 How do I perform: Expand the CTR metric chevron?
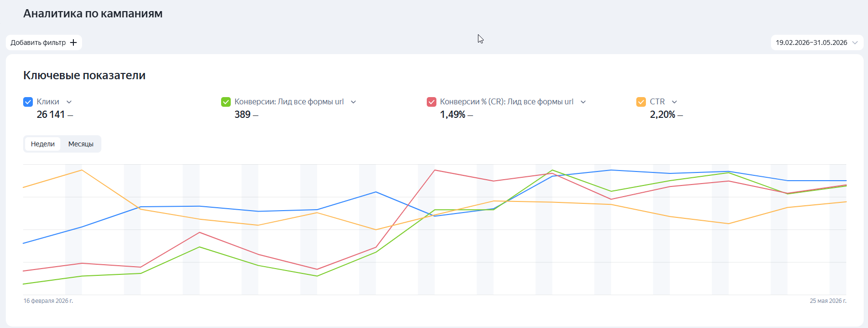(674, 102)
